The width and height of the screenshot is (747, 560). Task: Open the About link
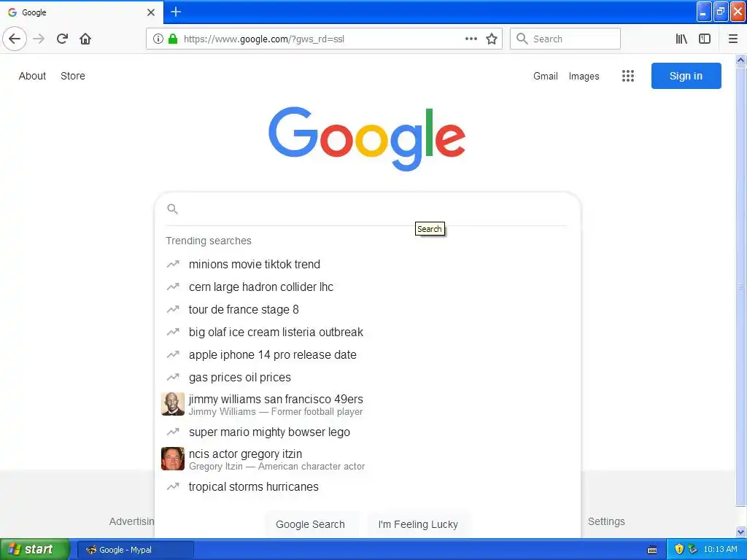[32, 76]
